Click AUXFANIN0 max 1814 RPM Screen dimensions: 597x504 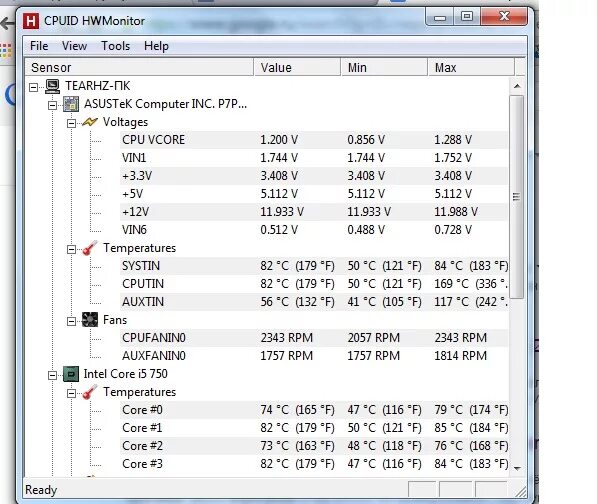pos(461,356)
